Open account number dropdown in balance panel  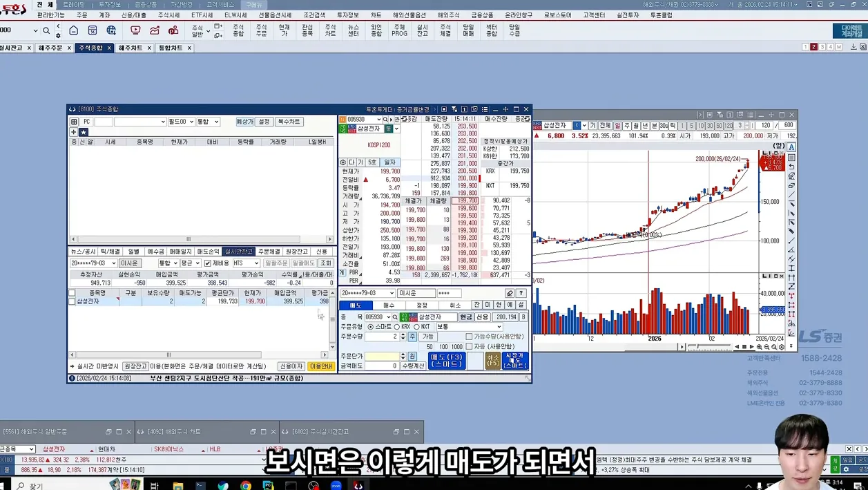[93, 263]
